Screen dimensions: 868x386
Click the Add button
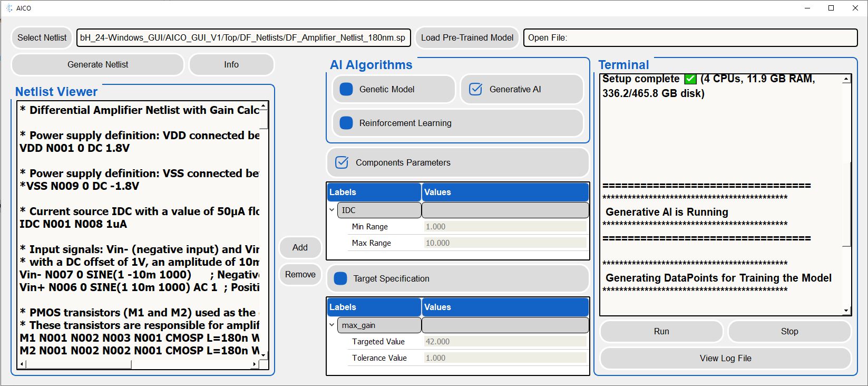[x=300, y=247]
